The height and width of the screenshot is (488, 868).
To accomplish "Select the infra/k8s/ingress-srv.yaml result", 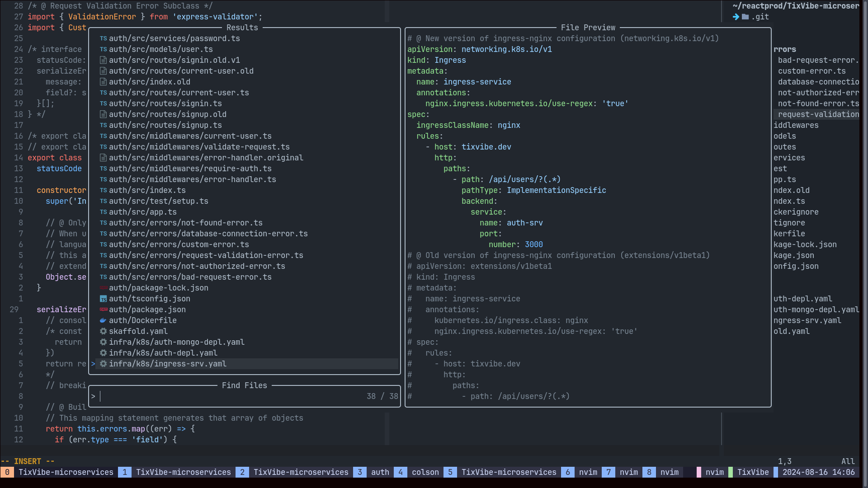I will coord(167,364).
